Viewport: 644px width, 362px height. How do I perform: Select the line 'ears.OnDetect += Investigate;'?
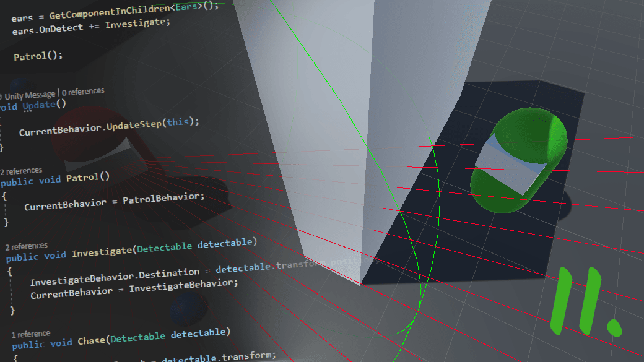(x=91, y=26)
